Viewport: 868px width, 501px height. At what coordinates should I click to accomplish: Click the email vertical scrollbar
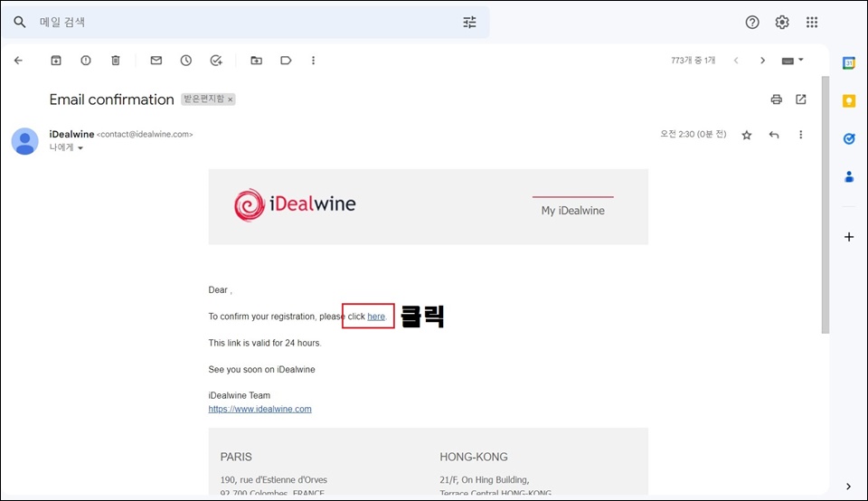point(825,204)
